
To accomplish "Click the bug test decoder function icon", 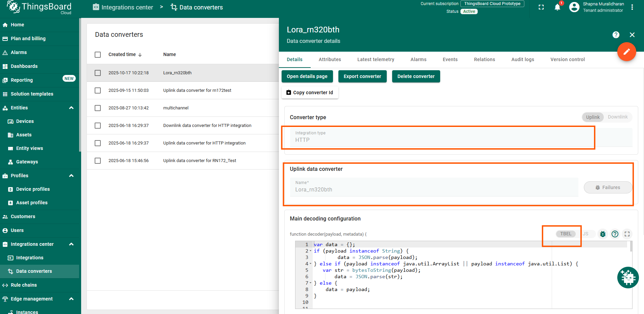I will tap(602, 234).
